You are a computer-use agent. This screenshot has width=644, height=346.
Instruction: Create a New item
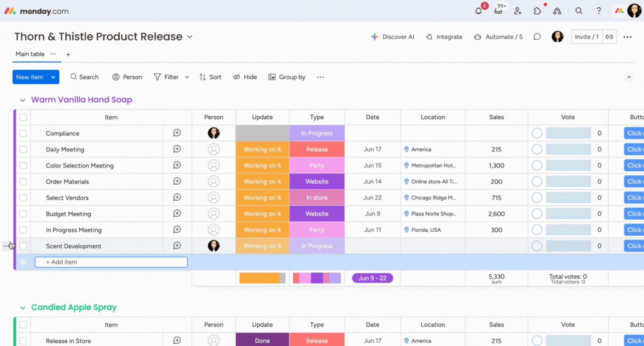(x=30, y=77)
